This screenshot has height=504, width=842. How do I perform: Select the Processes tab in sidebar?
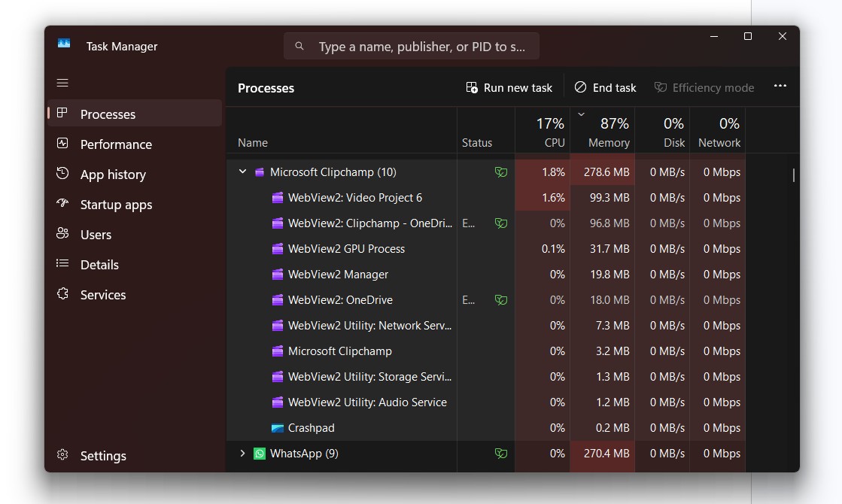(x=62, y=114)
